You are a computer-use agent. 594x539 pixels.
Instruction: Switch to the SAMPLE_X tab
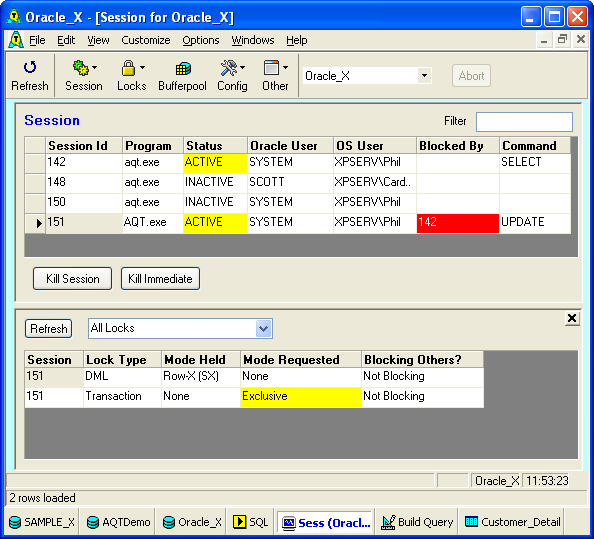[x=42, y=522]
